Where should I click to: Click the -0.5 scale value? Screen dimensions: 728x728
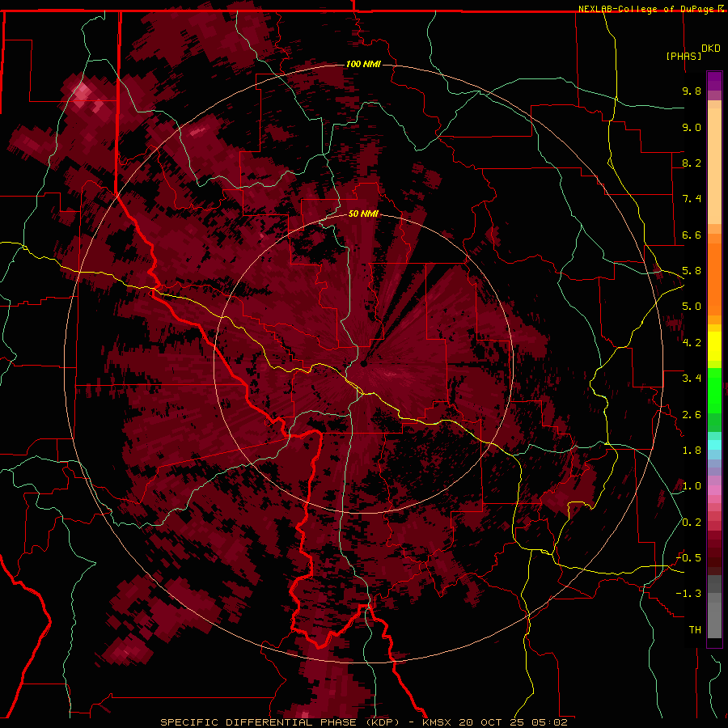click(x=688, y=558)
